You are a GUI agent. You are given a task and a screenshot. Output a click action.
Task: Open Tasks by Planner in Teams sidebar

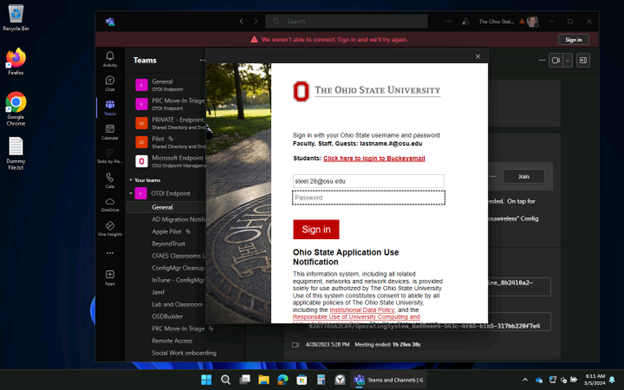pyautogui.click(x=110, y=156)
